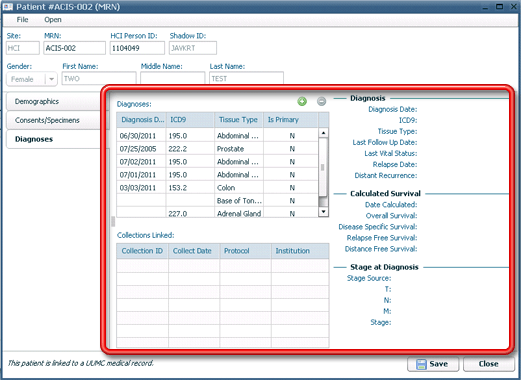Open the Open menu

click(x=53, y=20)
